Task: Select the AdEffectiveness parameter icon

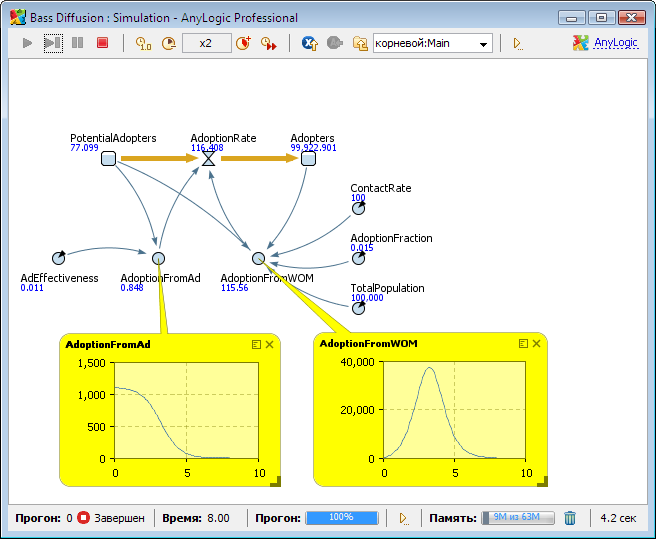Action: tap(59, 258)
